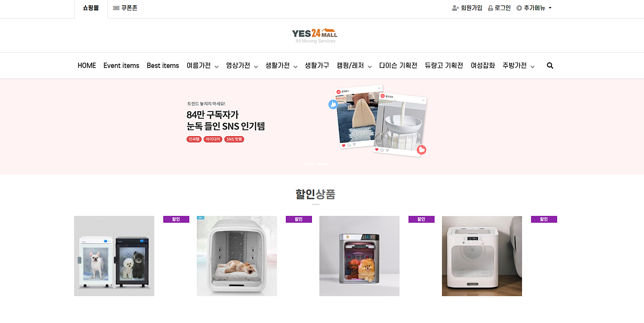Open the 캠핑/레저 menu

354,66
